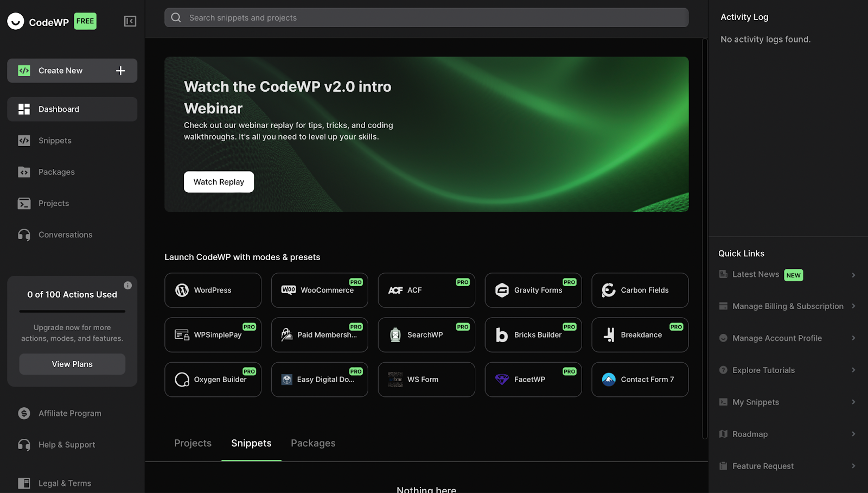
Task: Click the Oxygen Builder logo icon
Action: pyautogui.click(x=182, y=380)
